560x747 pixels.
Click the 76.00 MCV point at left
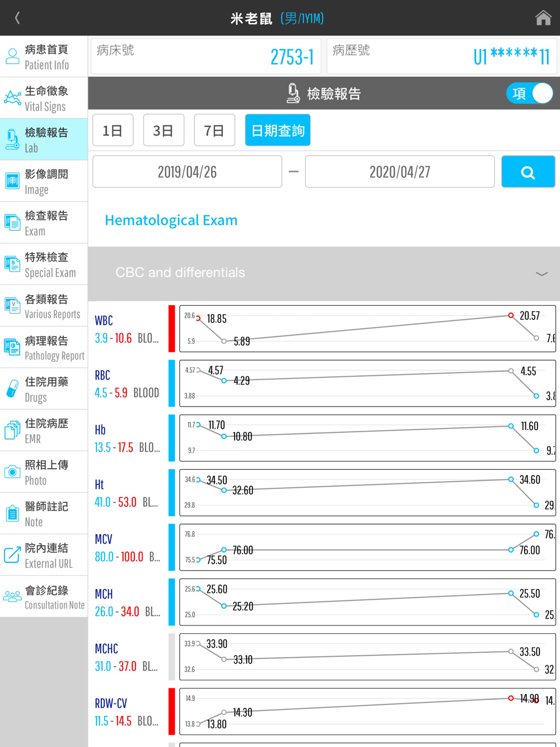(224, 550)
